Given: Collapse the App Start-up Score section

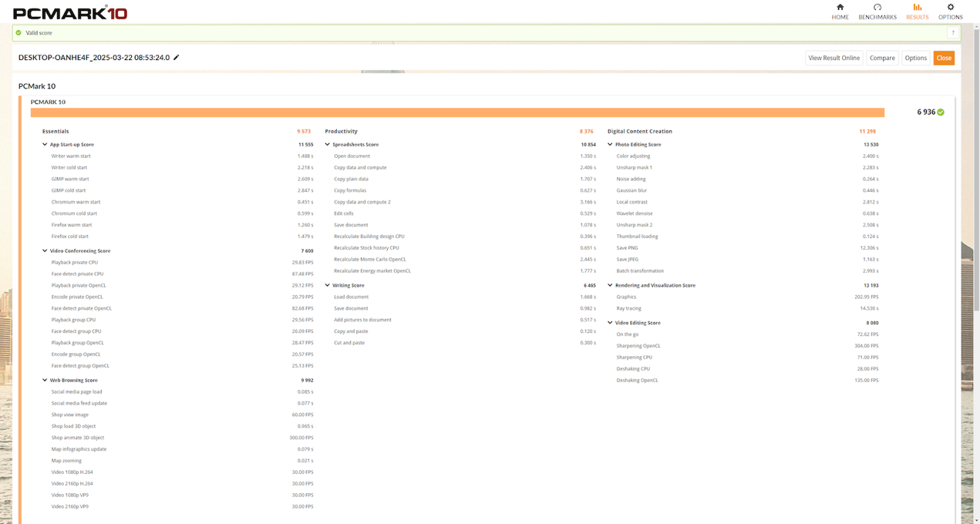Looking at the screenshot, I should (45, 144).
